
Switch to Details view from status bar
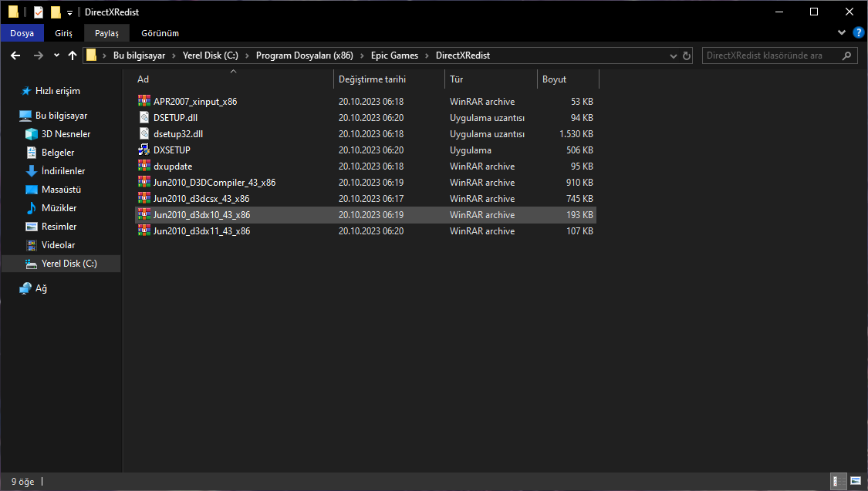[839, 481]
